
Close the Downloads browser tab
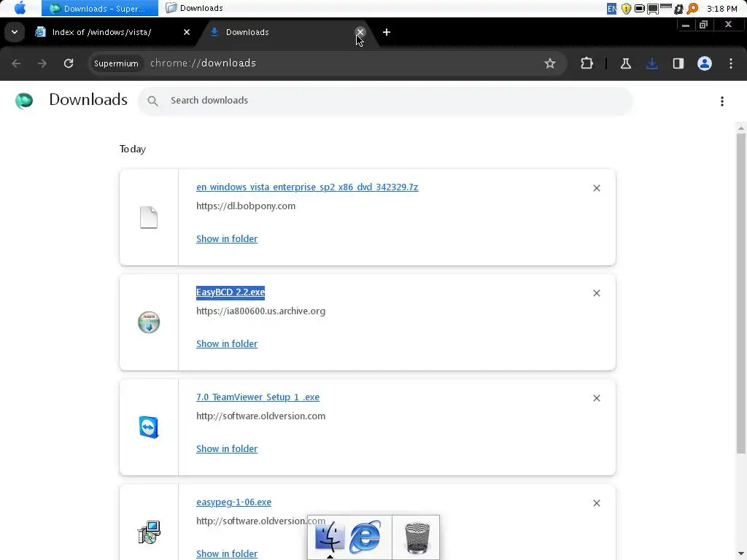pyautogui.click(x=360, y=32)
